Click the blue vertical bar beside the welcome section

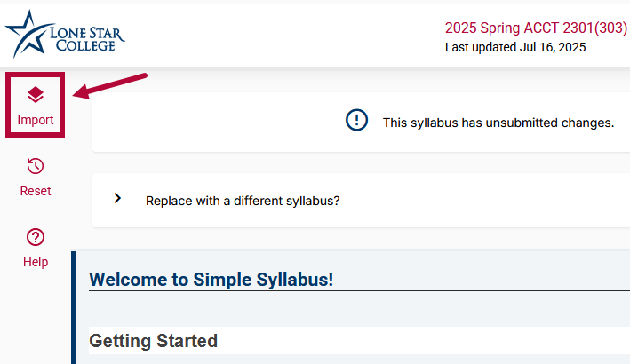coord(74,306)
